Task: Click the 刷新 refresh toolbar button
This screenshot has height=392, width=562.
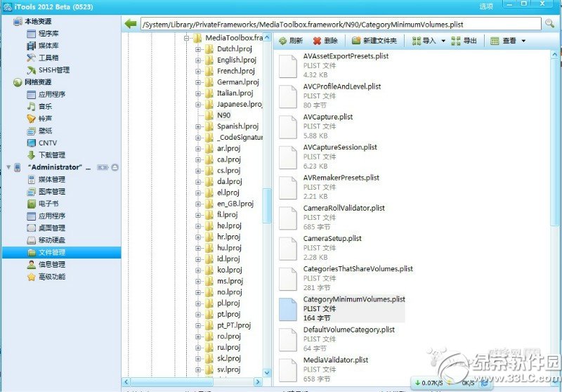Action: [290, 41]
